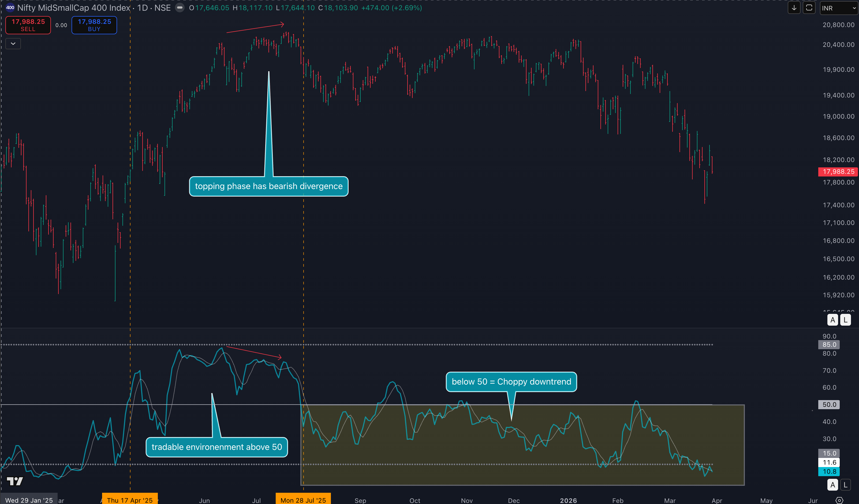Click the 2026 label on time axis
The width and height of the screenshot is (859, 504).
click(x=568, y=500)
